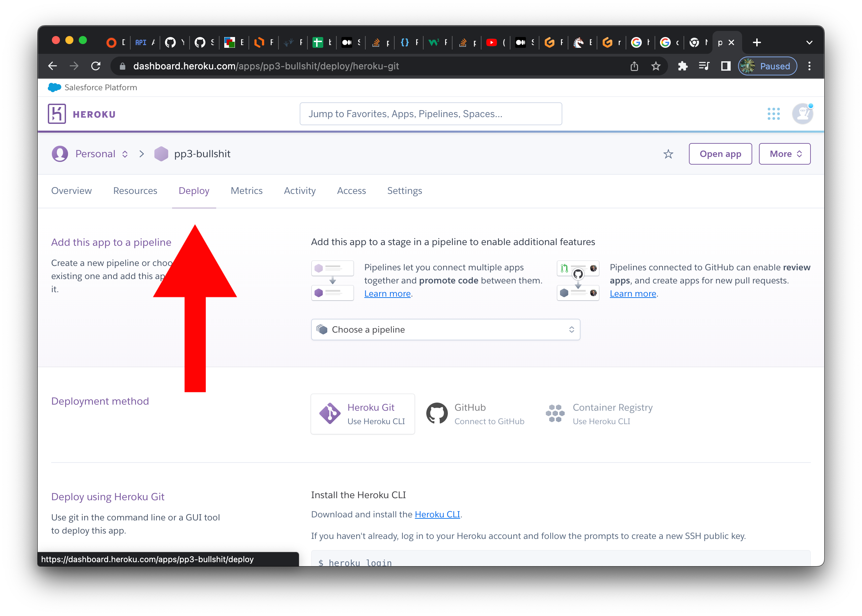This screenshot has height=616, width=862.
Task: Go to the Resources tab
Action: 135,191
